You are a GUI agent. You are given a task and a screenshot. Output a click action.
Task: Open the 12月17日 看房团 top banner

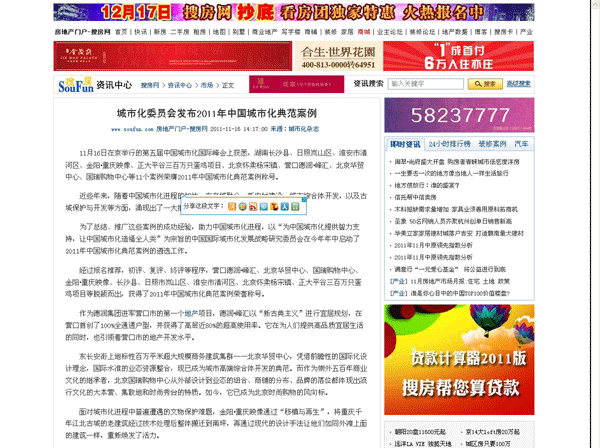[294, 12]
